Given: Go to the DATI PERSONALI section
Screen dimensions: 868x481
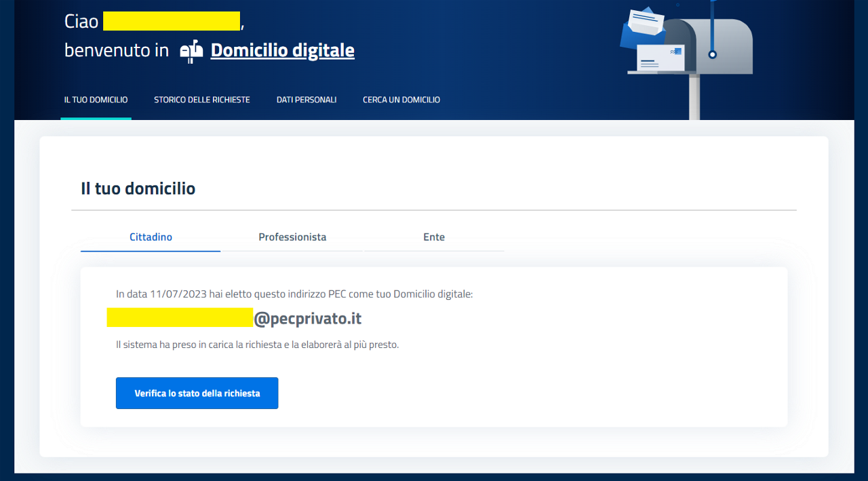Looking at the screenshot, I should click(306, 100).
